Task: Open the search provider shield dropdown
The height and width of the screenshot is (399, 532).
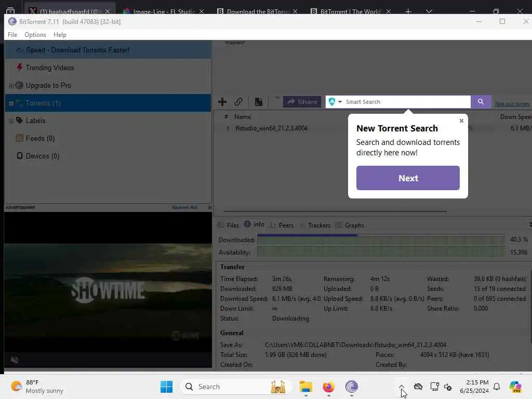Action: pyautogui.click(x=335, y=102)
